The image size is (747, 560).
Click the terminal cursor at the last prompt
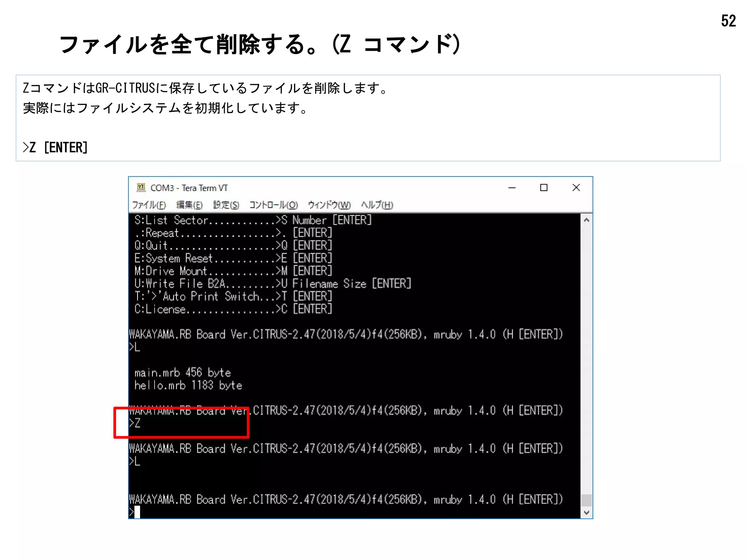[x=137, y=512]
